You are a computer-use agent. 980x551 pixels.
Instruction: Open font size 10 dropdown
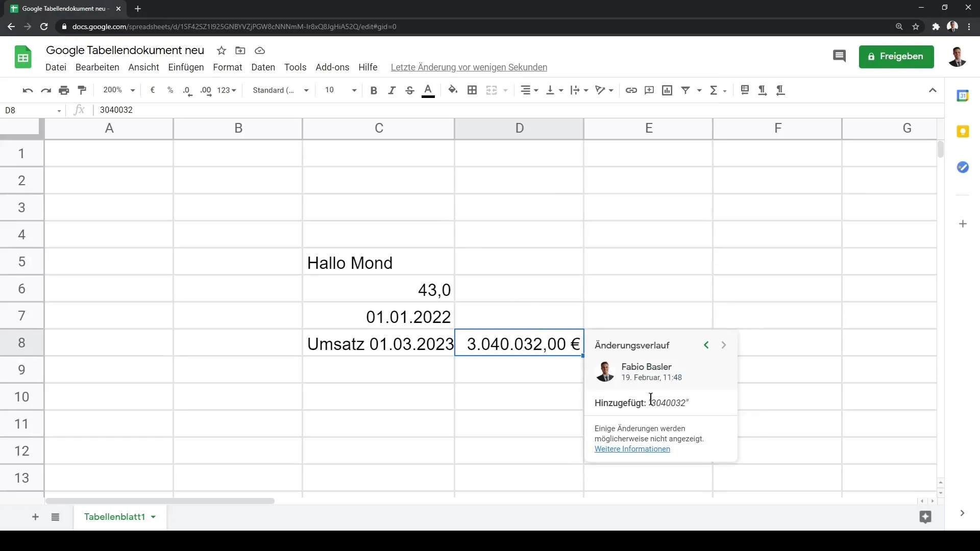click(340, 90)
